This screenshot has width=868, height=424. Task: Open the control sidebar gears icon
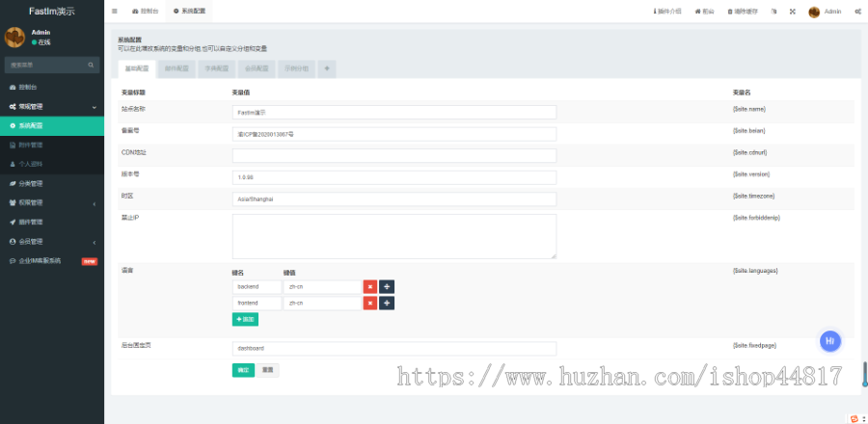click(x=857, y=11)
